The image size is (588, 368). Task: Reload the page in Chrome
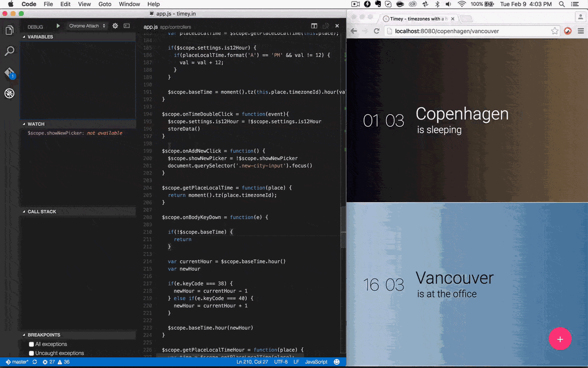pos(377,31)
